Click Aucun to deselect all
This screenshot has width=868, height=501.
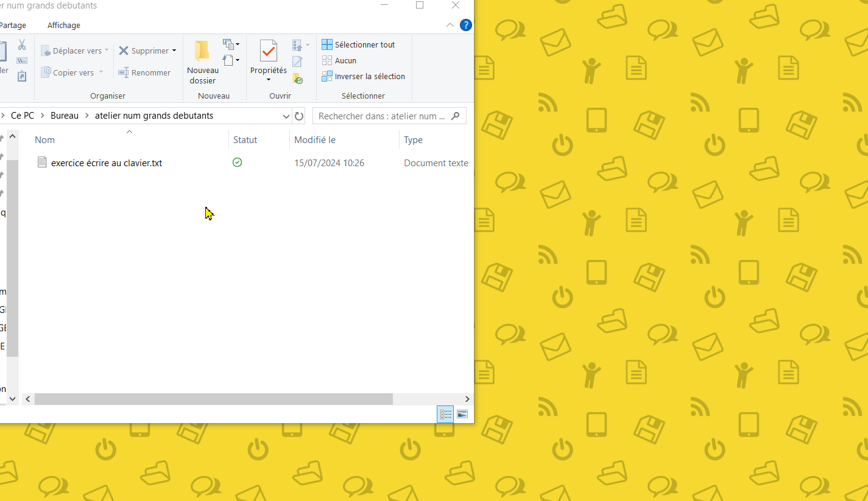click(339, 60)
